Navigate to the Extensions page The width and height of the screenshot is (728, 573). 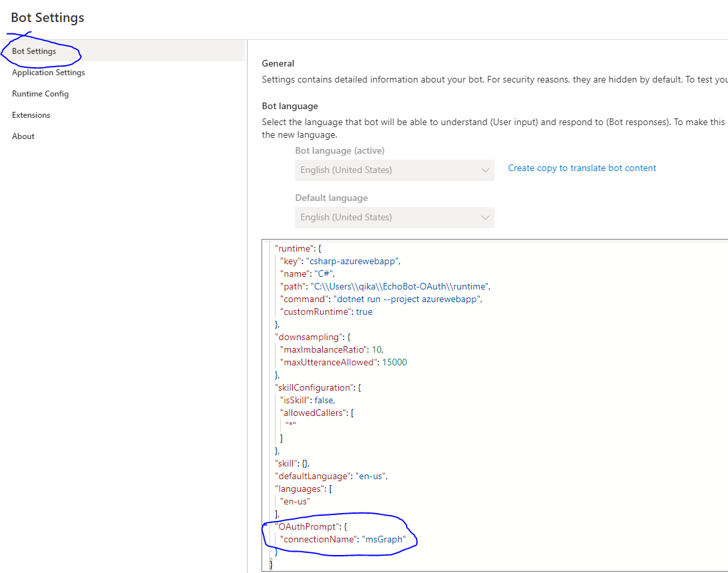coord(31,114)
